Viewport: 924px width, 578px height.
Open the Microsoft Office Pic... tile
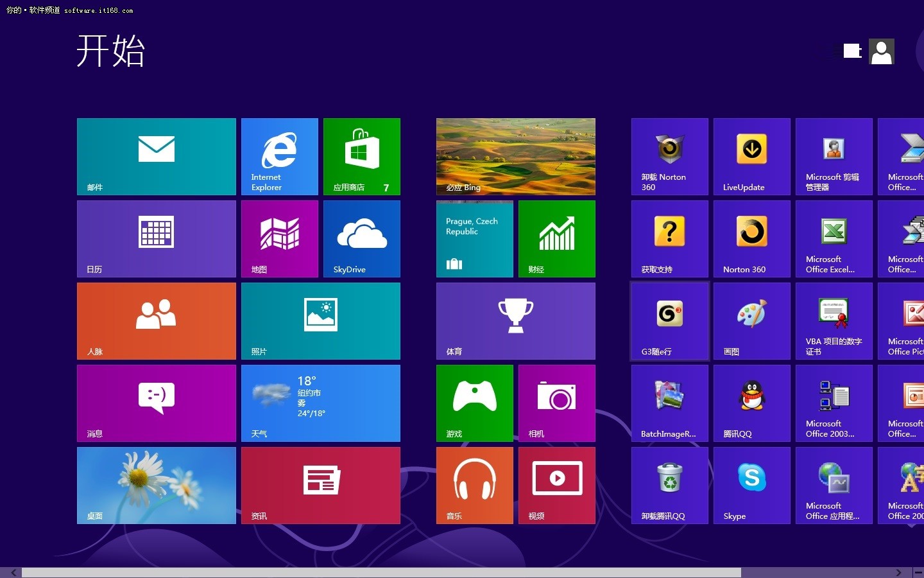(901, 321)
